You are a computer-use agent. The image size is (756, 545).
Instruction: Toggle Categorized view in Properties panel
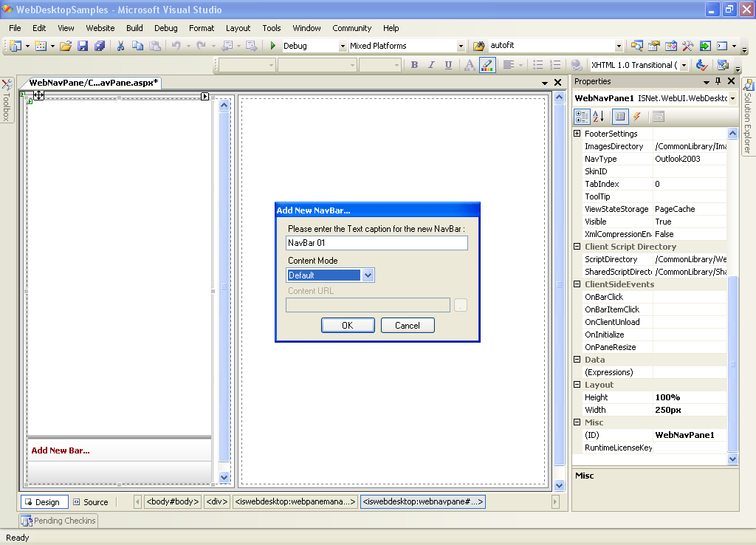(582, 117)
